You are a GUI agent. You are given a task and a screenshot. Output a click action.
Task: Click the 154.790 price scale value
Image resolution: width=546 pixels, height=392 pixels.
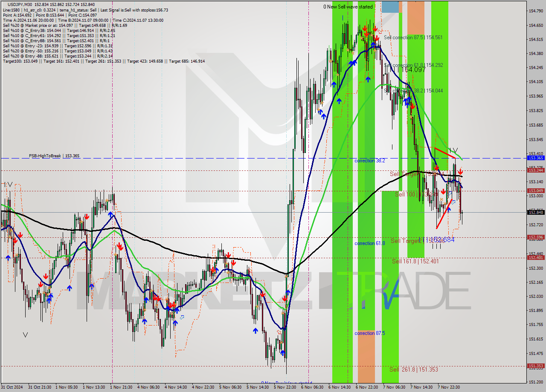tap(536, 11)
